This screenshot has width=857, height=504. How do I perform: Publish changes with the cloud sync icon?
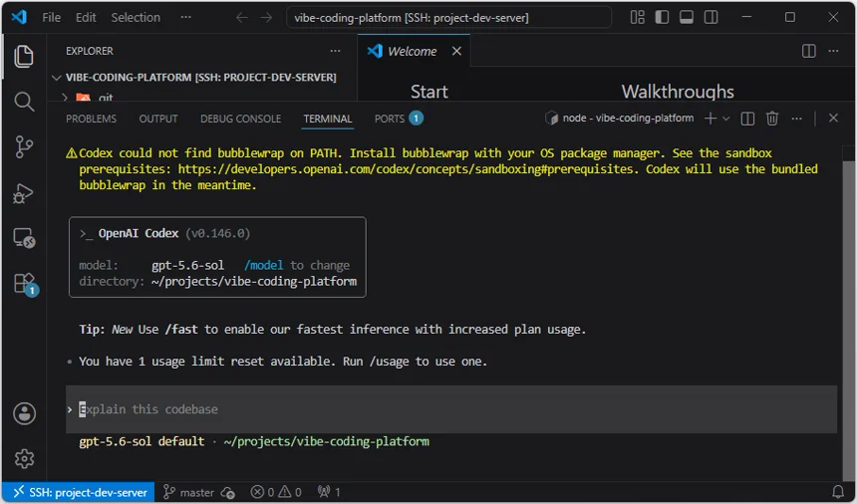point(228,492)
